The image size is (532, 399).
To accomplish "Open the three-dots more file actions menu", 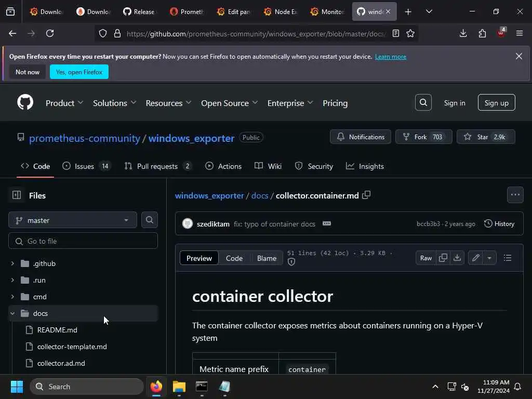I will tap(515, 195).
